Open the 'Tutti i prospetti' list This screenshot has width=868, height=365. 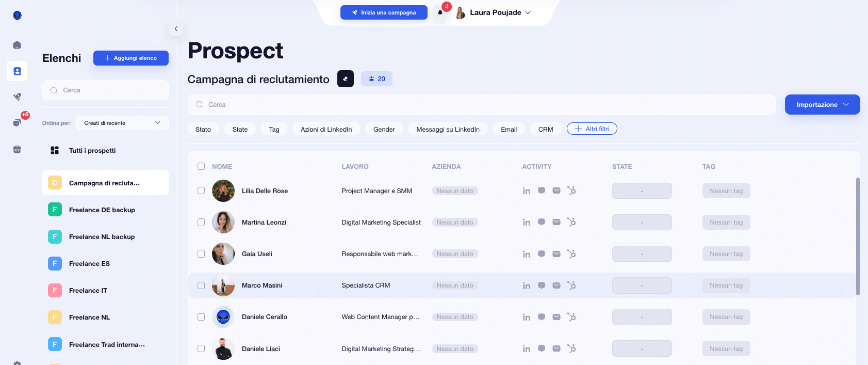92,151
